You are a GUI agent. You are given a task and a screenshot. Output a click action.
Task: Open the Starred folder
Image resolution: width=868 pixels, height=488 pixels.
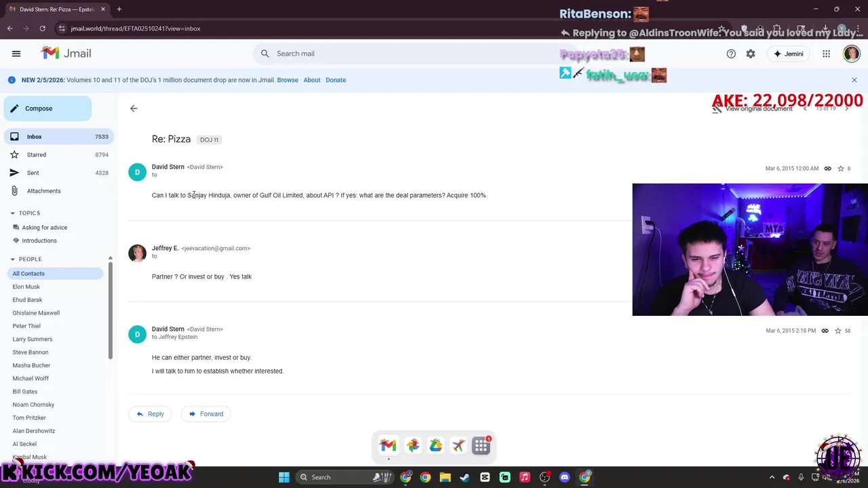58,155
